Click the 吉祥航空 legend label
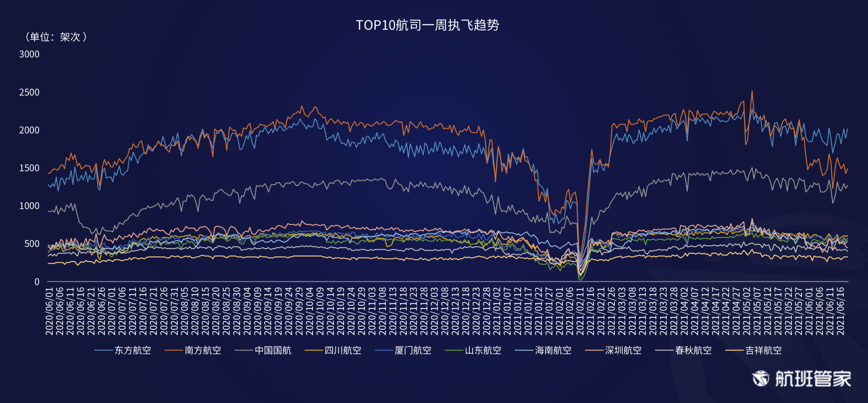 [763, 350]
